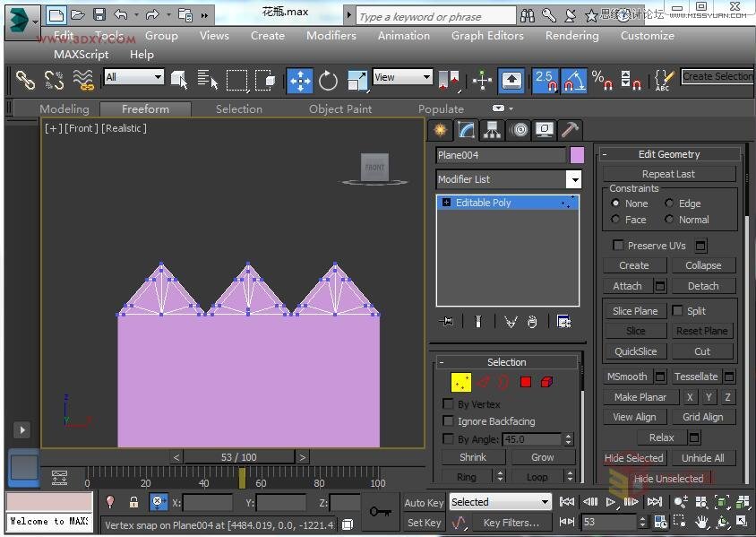
Task: Activate the Rotate tool in toolbar
Action: [x=328, y=80]
